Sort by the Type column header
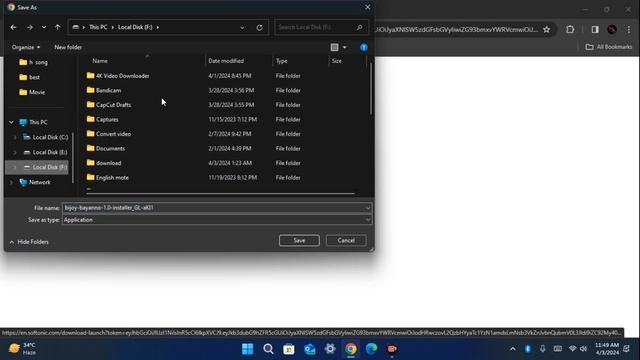The image size is (640, 360). (282, 61)
